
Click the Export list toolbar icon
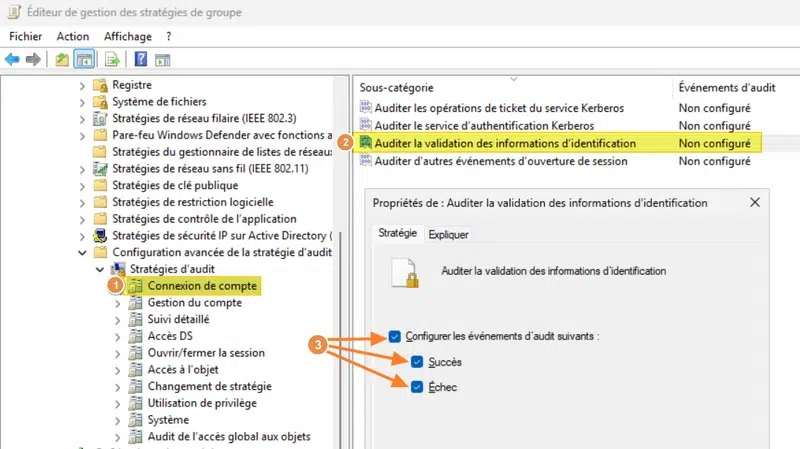(x=112, y=60)
